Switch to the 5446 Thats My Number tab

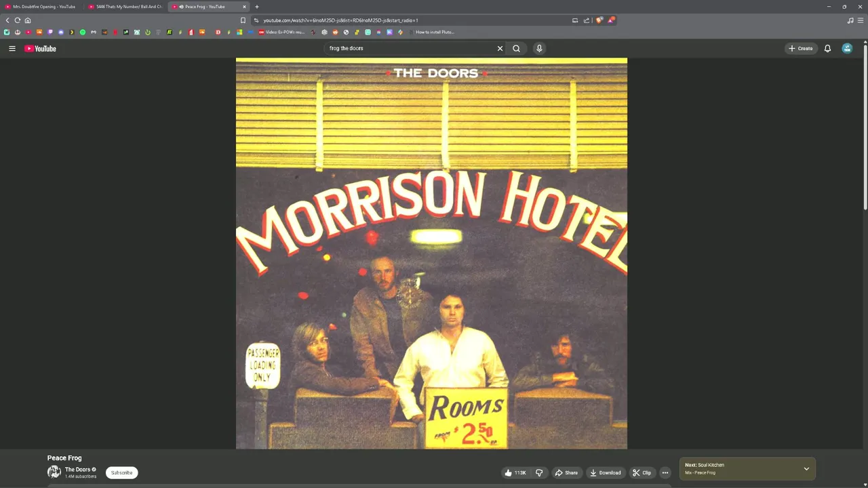[126, 7]
